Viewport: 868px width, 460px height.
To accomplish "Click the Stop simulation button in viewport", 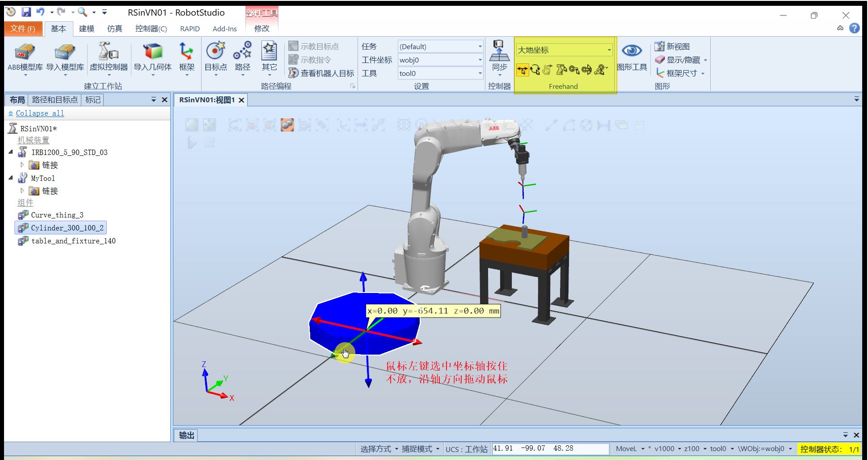I will click(210, 143).
